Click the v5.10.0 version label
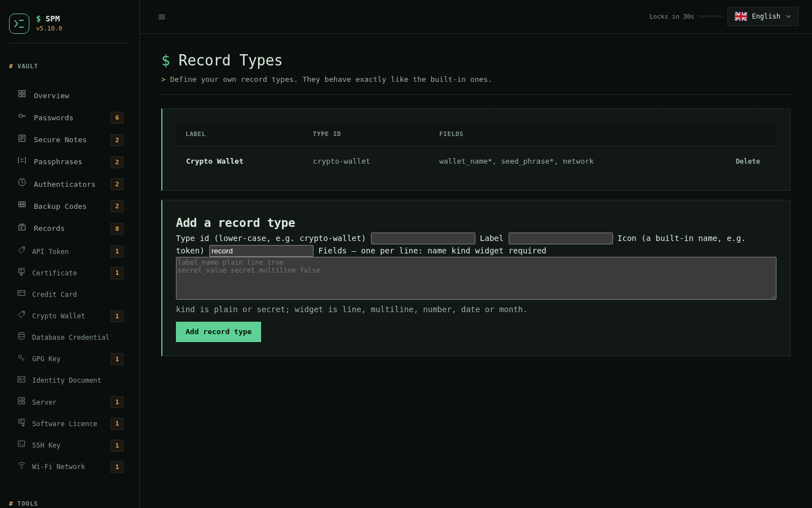 (49, 28)
